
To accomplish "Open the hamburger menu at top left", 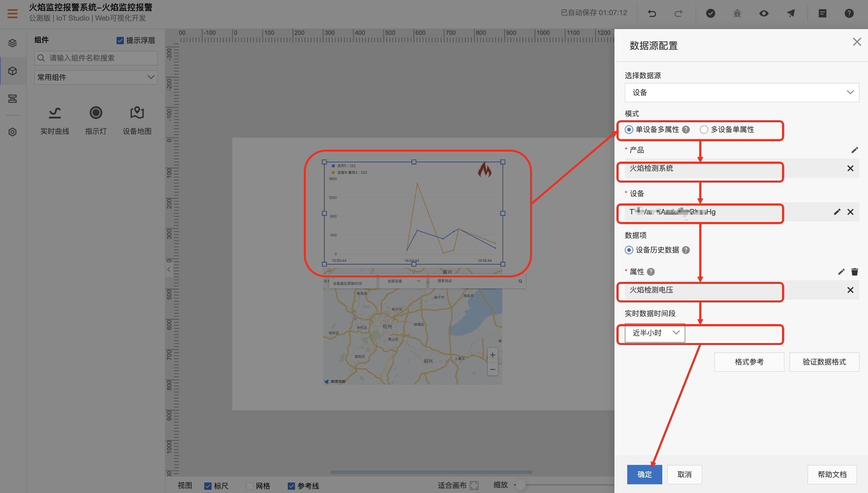I will (12, 14).
